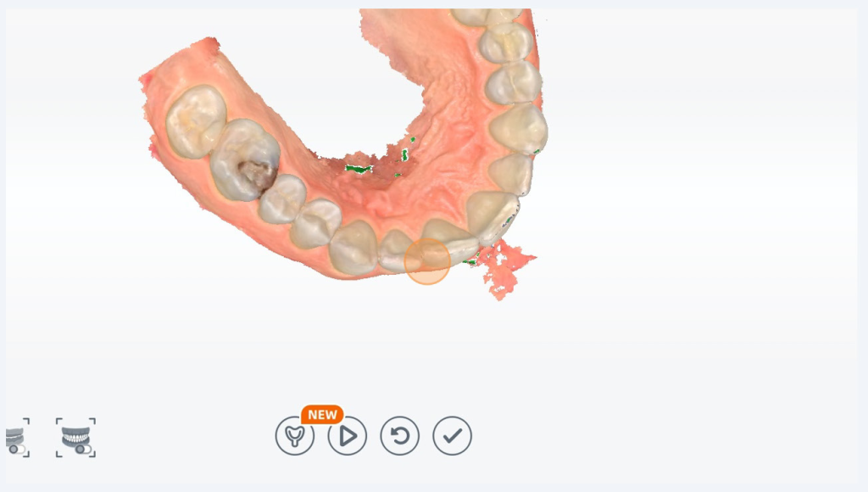Select the molar with the dark cavity

point(245,159)
